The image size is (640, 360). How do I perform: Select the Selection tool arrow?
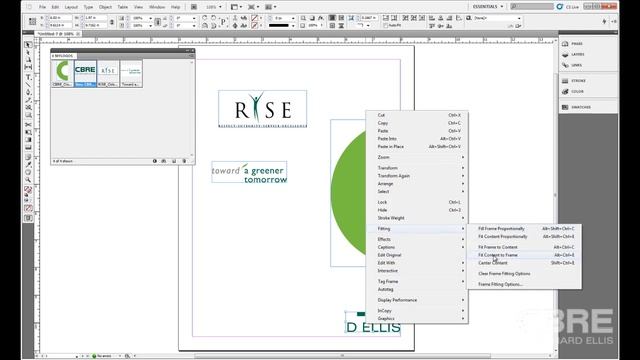[28, 45]
